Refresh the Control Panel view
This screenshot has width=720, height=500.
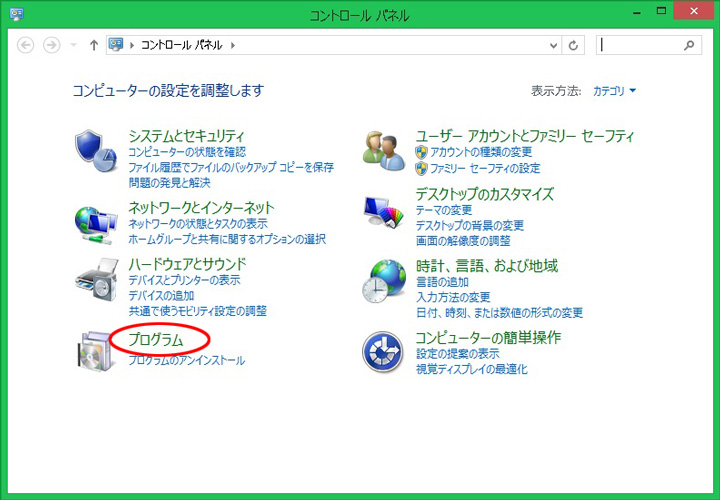(573, 45)
